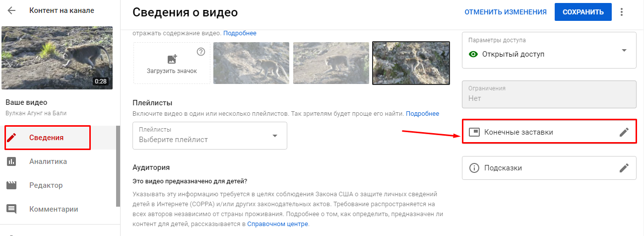Image resolution: width=644 pixels, height=236 pixels.
Task: Select the Сведения tab in sidebar
Action: [x=47, y=138]
